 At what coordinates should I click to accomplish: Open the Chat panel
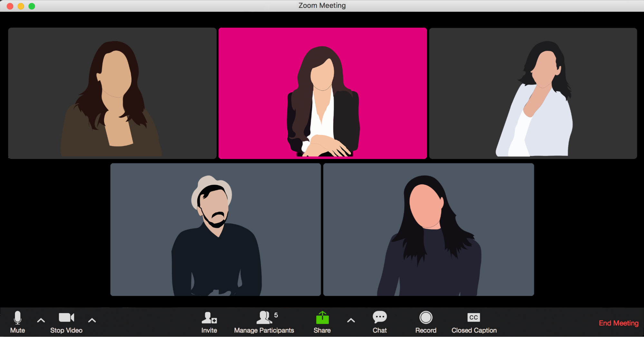(x=380, y=322)
